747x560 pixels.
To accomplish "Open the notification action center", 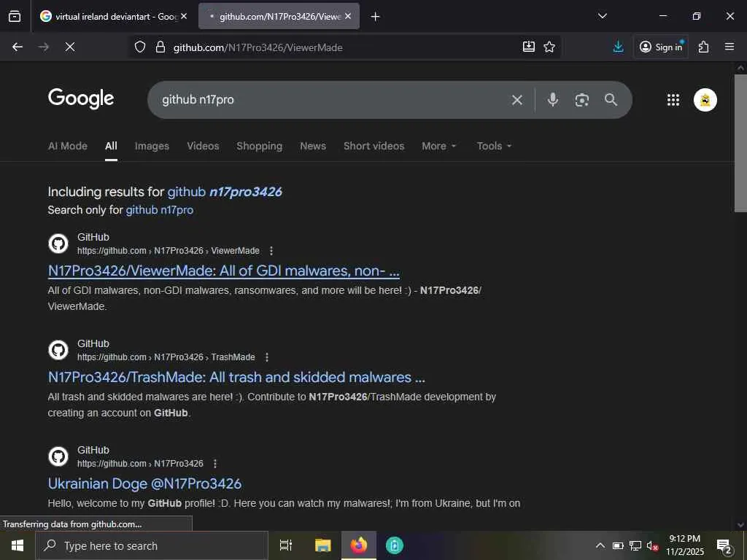I will tap(724, 546).
